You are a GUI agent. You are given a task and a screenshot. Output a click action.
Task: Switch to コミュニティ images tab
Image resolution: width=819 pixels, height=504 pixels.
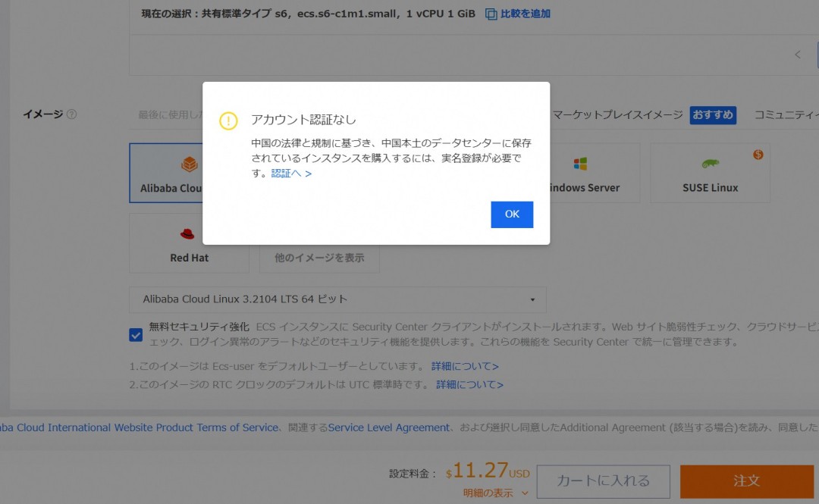[x=786, y=114]
